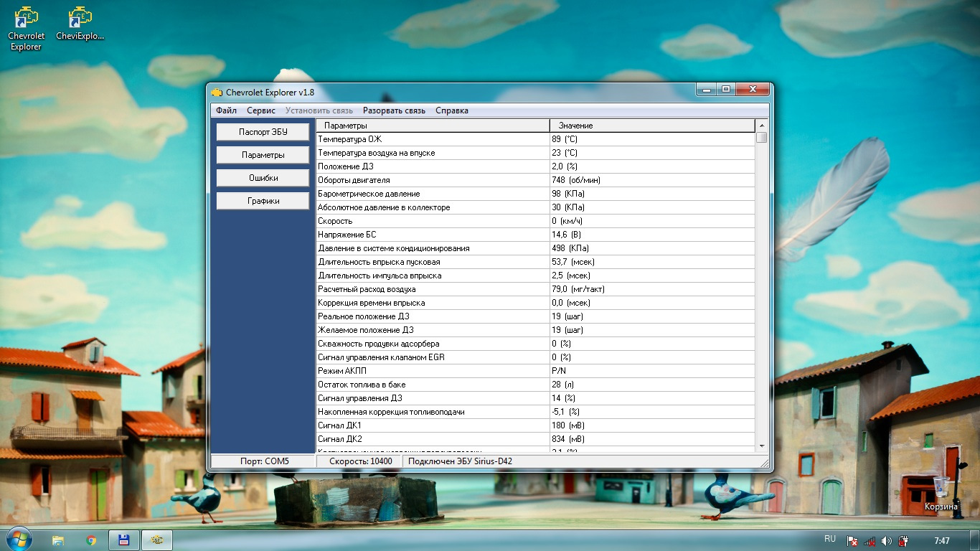Open the Справка menu
This screenshot has height=551, width=980.
[x=451, y=110]
